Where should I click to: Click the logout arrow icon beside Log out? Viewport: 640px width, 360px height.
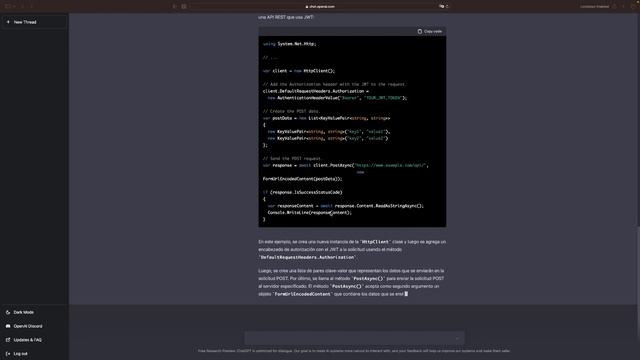pyautogui.click(x=8, y=353)
